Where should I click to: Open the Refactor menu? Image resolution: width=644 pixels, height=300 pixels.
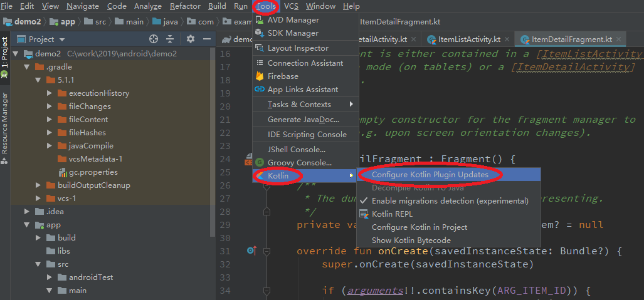click(x=185, y=6)
